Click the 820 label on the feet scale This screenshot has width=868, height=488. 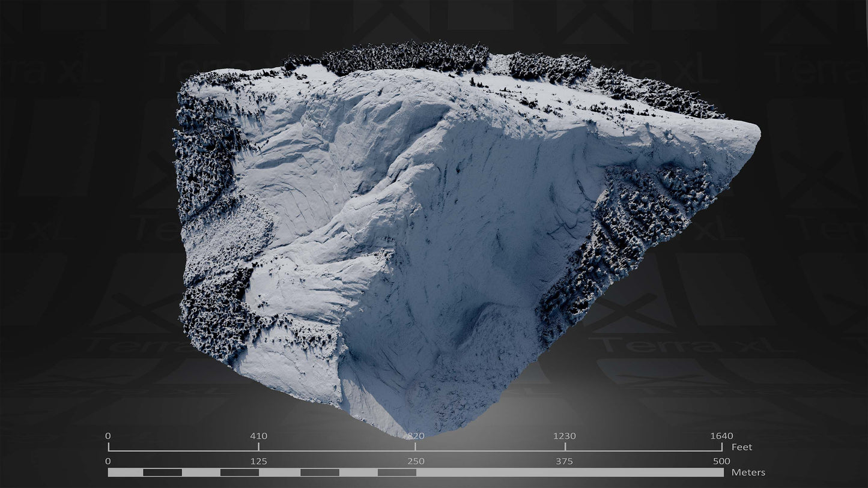(416, 436)
